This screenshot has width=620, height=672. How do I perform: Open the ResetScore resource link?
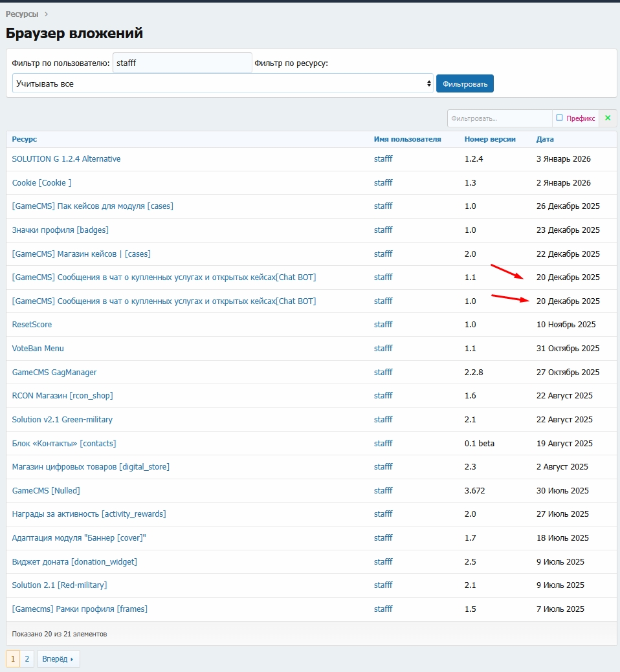32,325
